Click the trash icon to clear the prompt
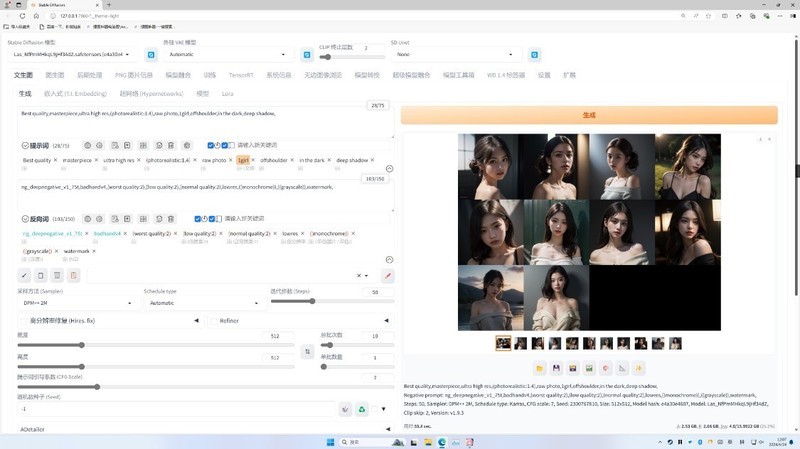Image resolution: width=800 pixels, height=449 pixels. click(58, 275)
